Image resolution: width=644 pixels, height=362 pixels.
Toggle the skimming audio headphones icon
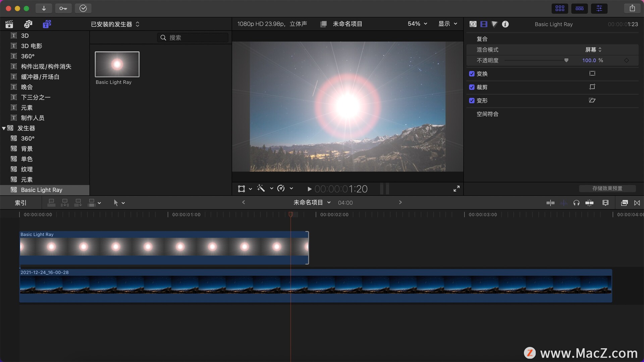tap(576, 203)
